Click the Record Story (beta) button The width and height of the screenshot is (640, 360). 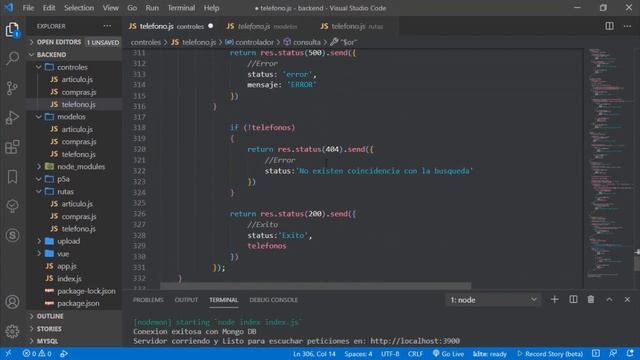(550, 353)
